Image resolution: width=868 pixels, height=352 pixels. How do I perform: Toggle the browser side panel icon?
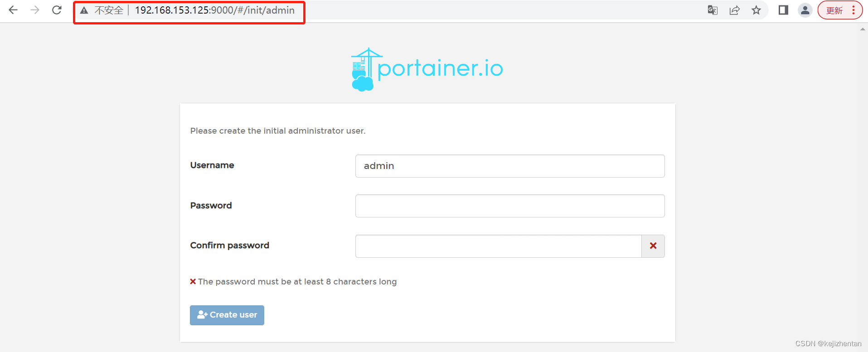[783, 10]
